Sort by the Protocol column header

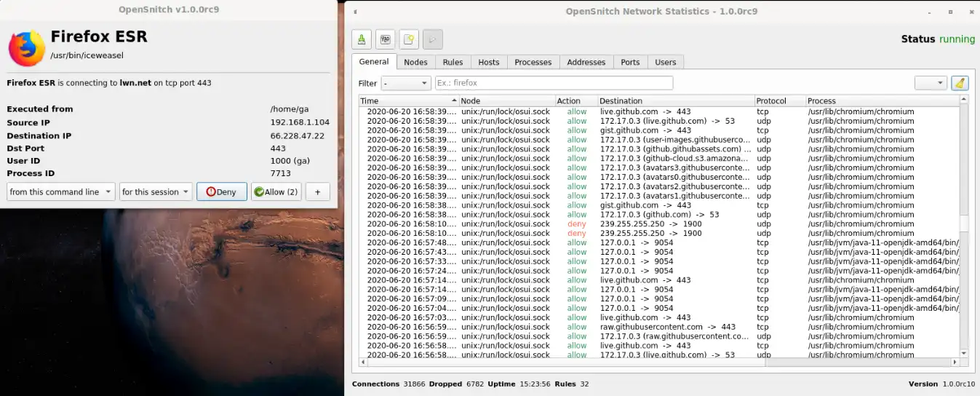coord(780,101)
